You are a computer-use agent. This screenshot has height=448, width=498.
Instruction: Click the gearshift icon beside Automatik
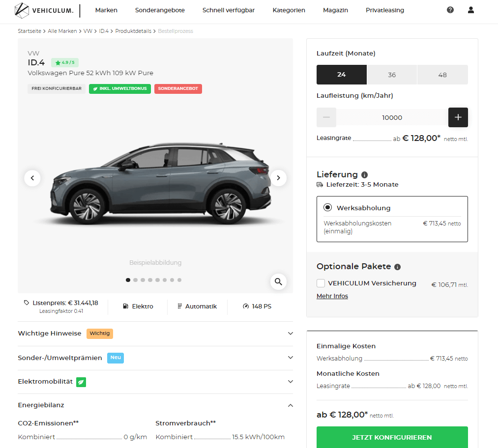[x=180, y=306]
